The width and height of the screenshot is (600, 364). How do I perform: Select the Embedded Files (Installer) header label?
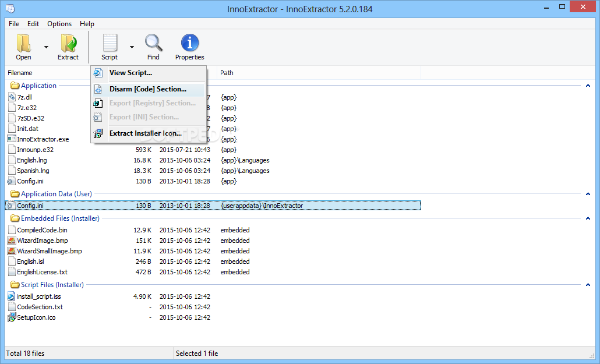point(60,218)
